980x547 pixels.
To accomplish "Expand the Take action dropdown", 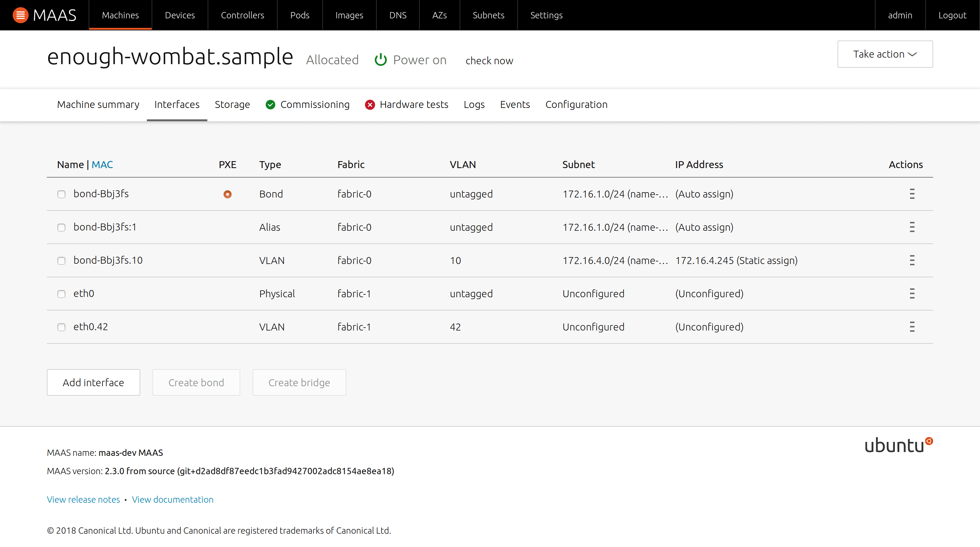I will point(885,54).
